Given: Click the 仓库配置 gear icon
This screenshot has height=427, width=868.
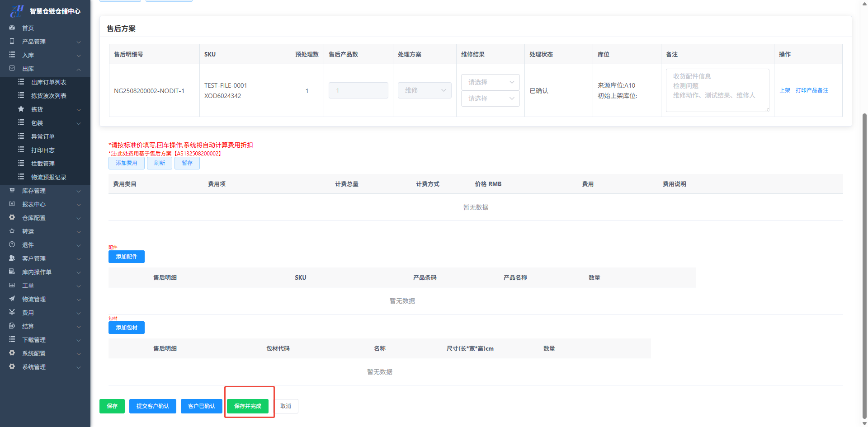Looking at the screenshot, I should 12,217.
